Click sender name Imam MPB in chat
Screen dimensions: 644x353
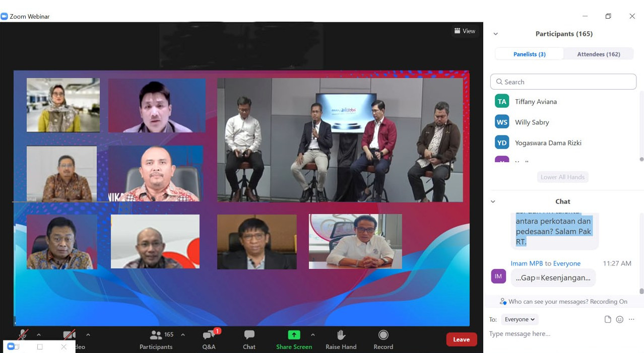pos(527,263)
